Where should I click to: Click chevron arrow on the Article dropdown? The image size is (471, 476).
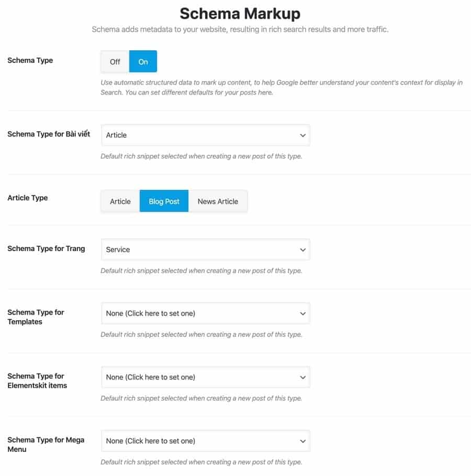[x=302, y=135]
